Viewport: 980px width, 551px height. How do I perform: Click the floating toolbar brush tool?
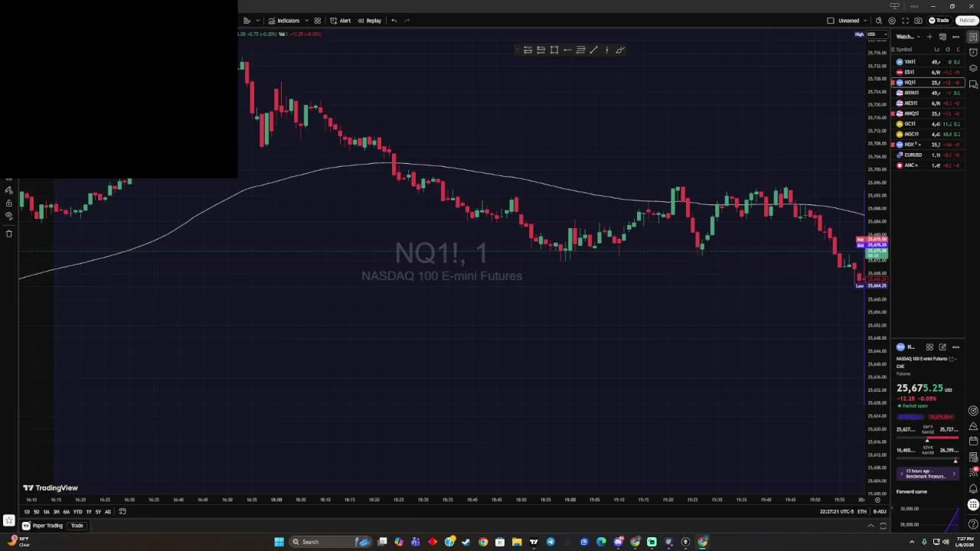click(620, 51)
